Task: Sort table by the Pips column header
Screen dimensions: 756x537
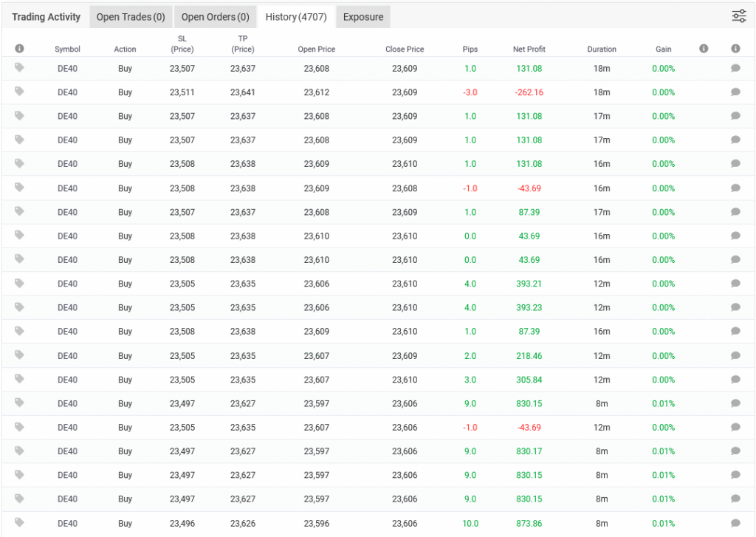Action: coord(470,49)
